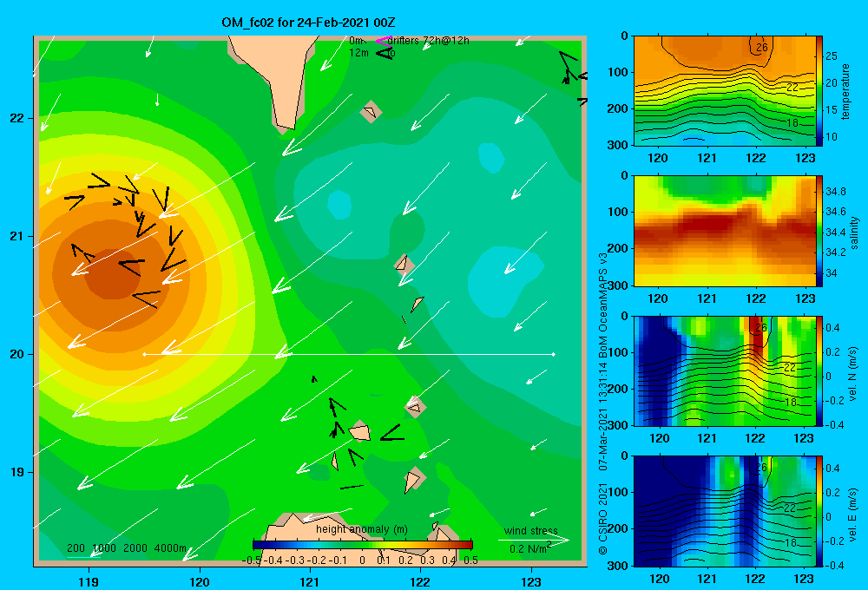The height and width of the screenshot is (590, 868).
Task: Click the "vel. N (m/s)" label
Action: tap(853, 374)
